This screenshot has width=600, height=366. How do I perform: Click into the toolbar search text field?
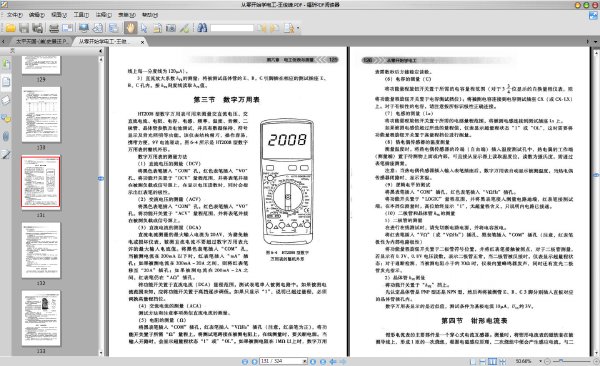[x=232, y=28]
